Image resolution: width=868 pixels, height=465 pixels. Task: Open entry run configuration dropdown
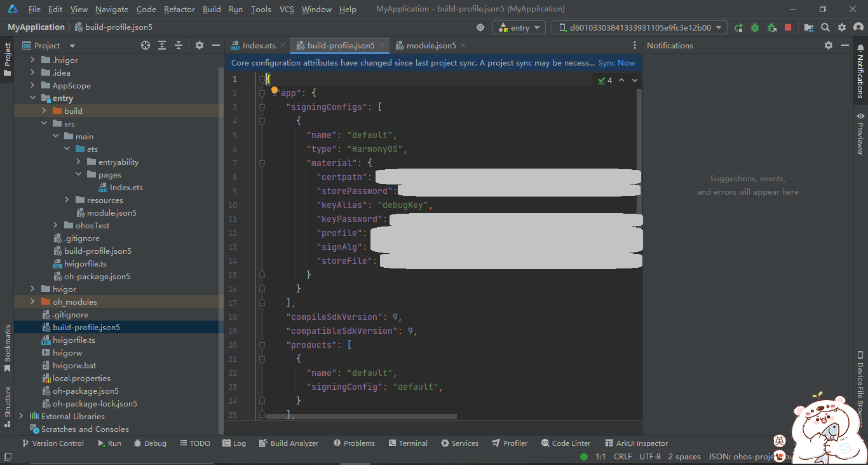click(x=519, y=27)
